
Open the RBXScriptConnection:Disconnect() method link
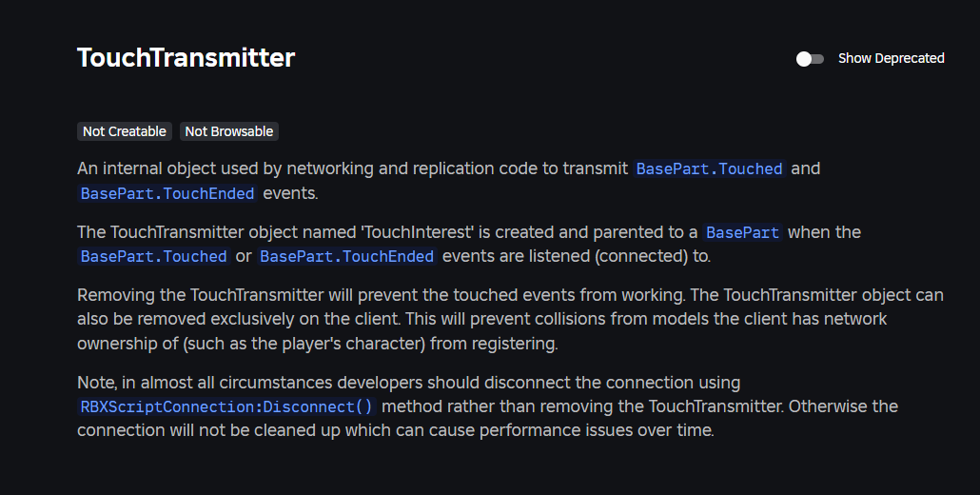pyautogui.click(x=227, y=406)
